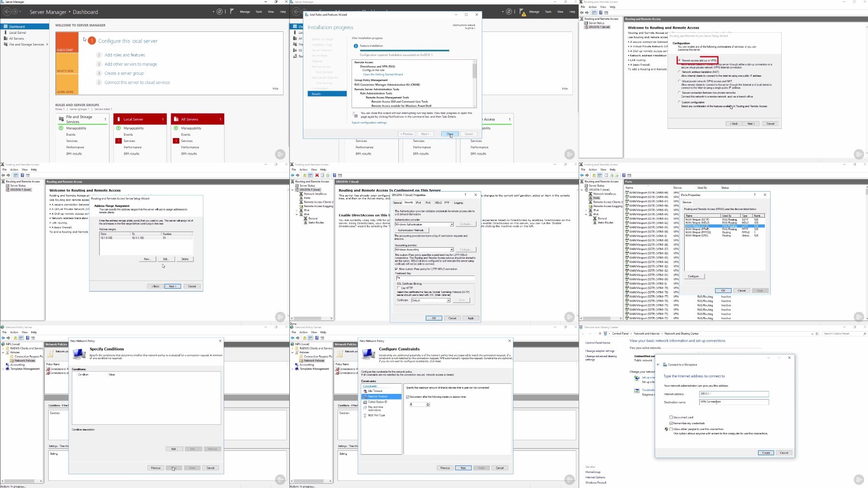Click session time spinner arrows
868x488 pixels.
(x=428, y=404)
